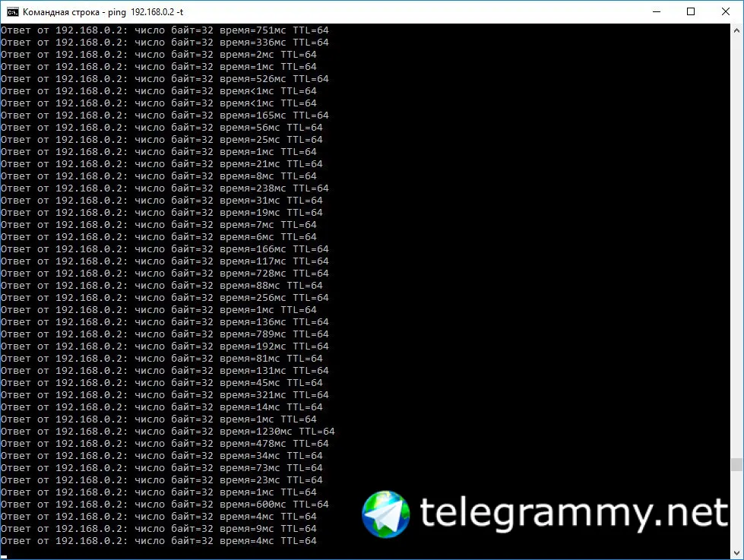744x560 pixels.
Task: Click the telegrammy.net watermark text
Action: click(x=574, y=514)
